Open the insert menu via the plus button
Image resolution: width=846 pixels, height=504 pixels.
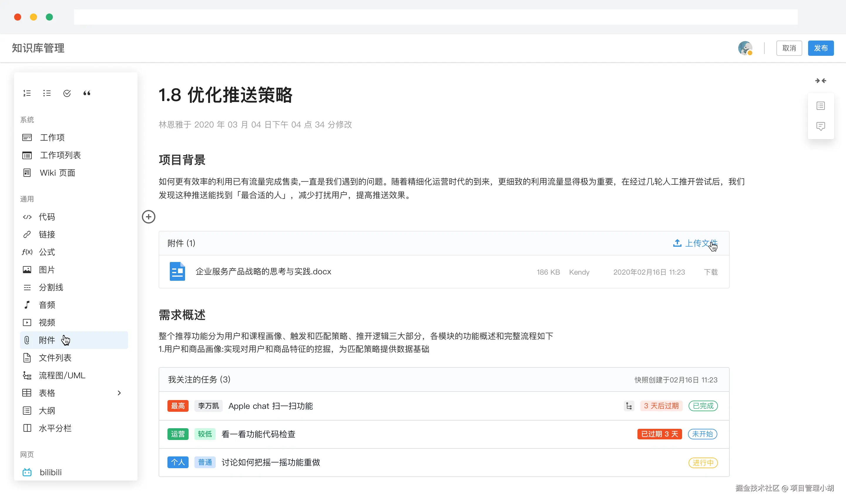tap(148, 217)
